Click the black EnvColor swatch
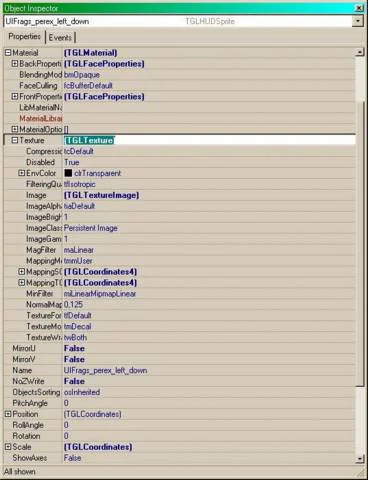The image size is (368, 480). click(68, 173)
